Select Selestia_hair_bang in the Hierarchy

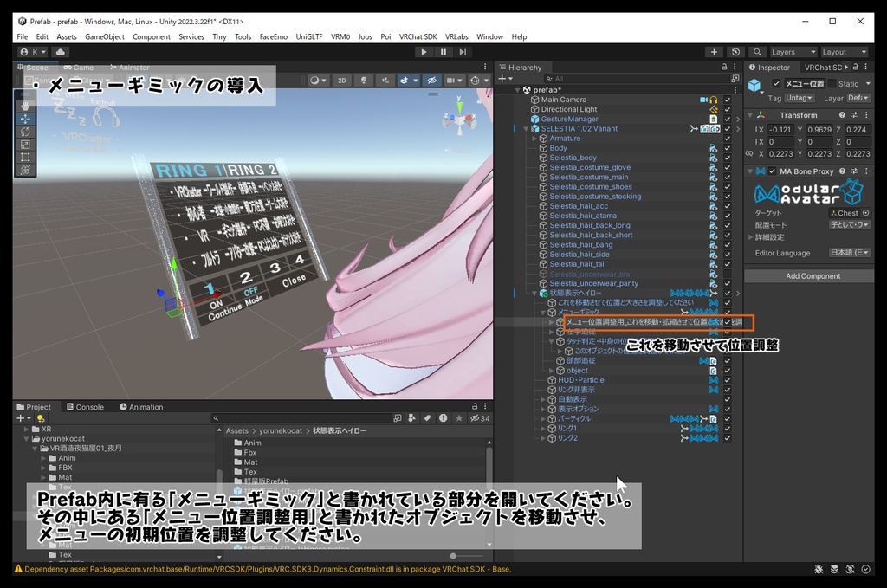click(580, 245)
